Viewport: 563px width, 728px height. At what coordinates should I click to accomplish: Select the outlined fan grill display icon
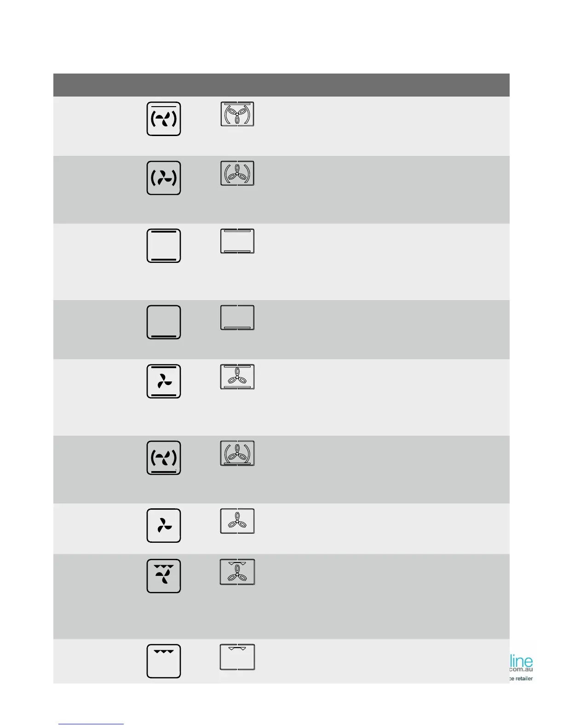click(237, 572)
